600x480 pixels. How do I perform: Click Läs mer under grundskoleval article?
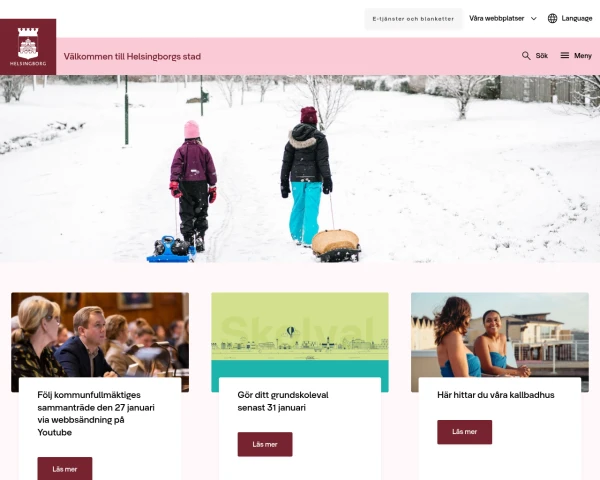pyautogui.click(x=265, y=444)
